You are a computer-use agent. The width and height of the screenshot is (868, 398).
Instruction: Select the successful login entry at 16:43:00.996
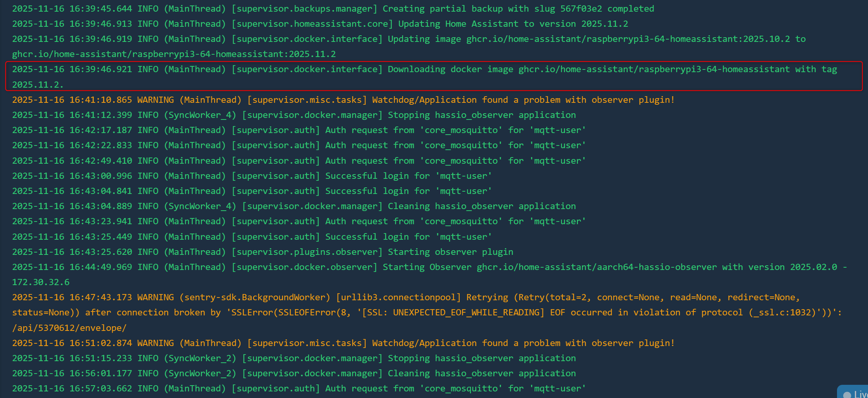pos(252,176)
